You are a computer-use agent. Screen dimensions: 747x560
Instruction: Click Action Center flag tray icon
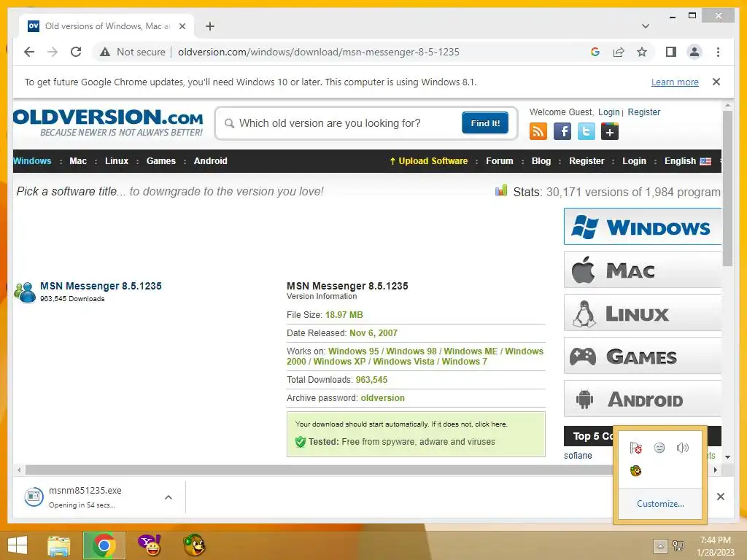click(x=635, y=448)
